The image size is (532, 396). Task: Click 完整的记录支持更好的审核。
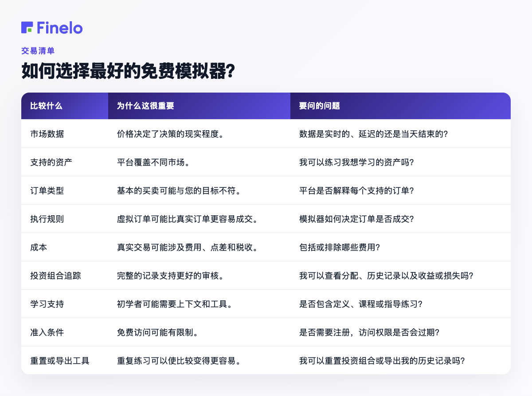[x=170, y=276]
